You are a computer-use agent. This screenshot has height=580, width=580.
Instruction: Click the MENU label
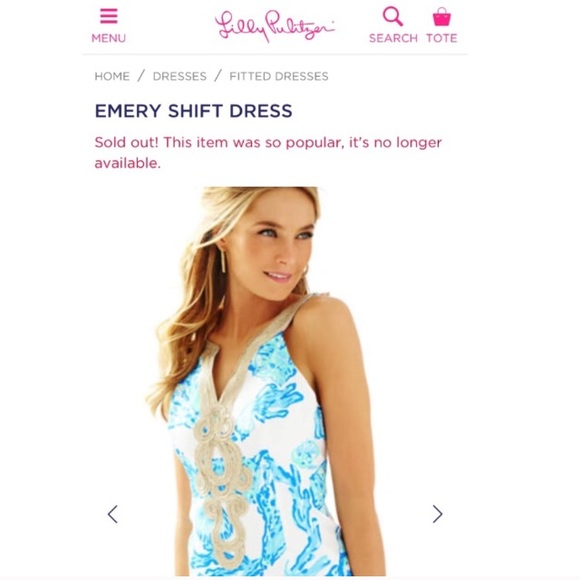pyautogui.click(x=109, y=38)
